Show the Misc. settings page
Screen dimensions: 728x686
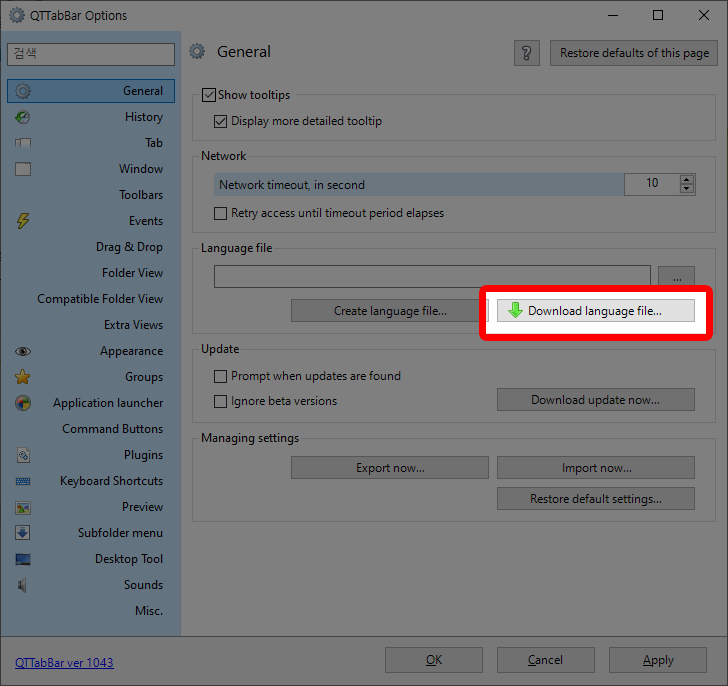(x=91, y=611)
